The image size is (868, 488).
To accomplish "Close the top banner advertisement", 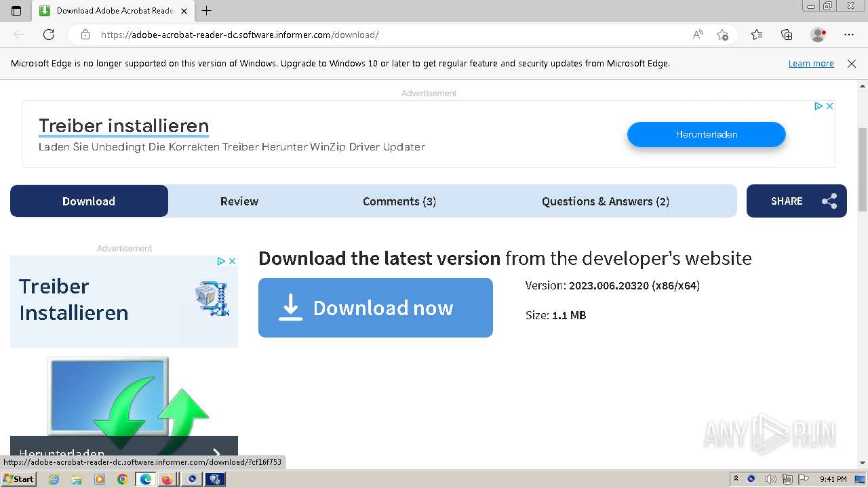I will [x=829, y=106].
